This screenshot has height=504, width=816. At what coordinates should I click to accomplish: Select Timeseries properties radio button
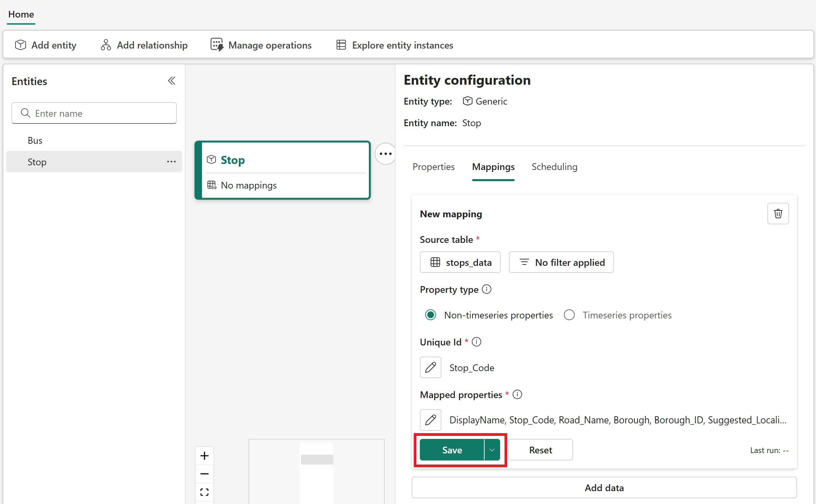point(569,315)
